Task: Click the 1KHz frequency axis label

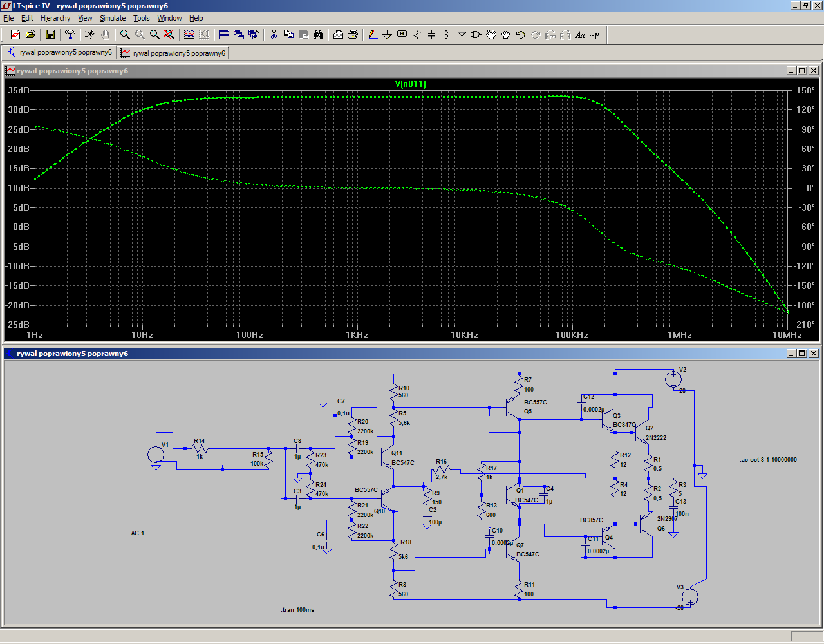Action: click(x=357, y=335)
